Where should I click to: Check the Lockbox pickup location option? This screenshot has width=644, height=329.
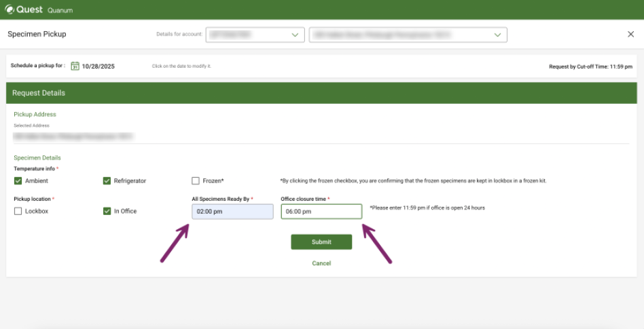18,211
